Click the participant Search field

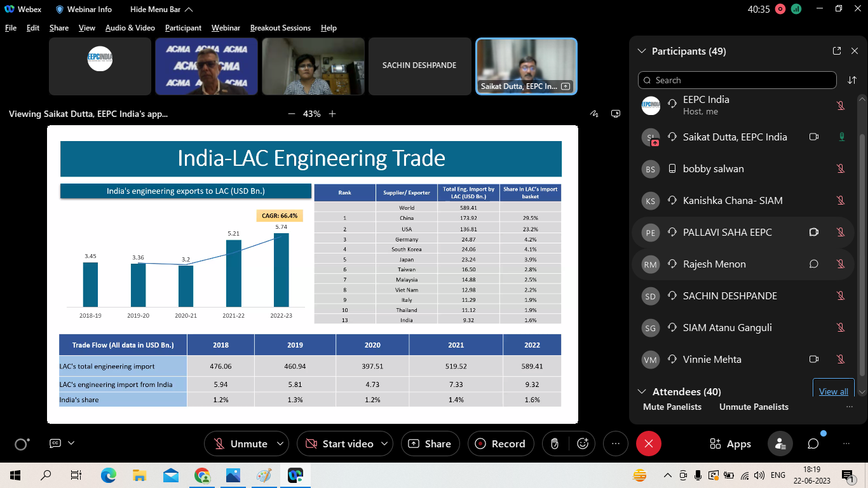coord(737,80)
